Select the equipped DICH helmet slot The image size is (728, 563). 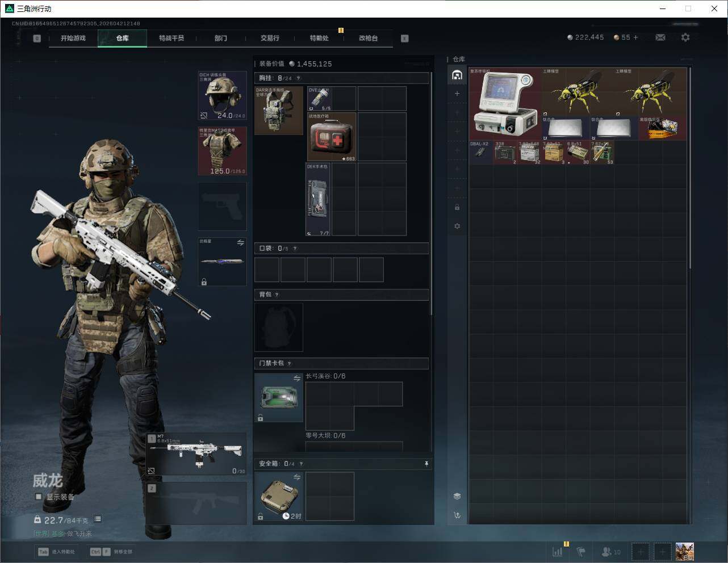222,95
